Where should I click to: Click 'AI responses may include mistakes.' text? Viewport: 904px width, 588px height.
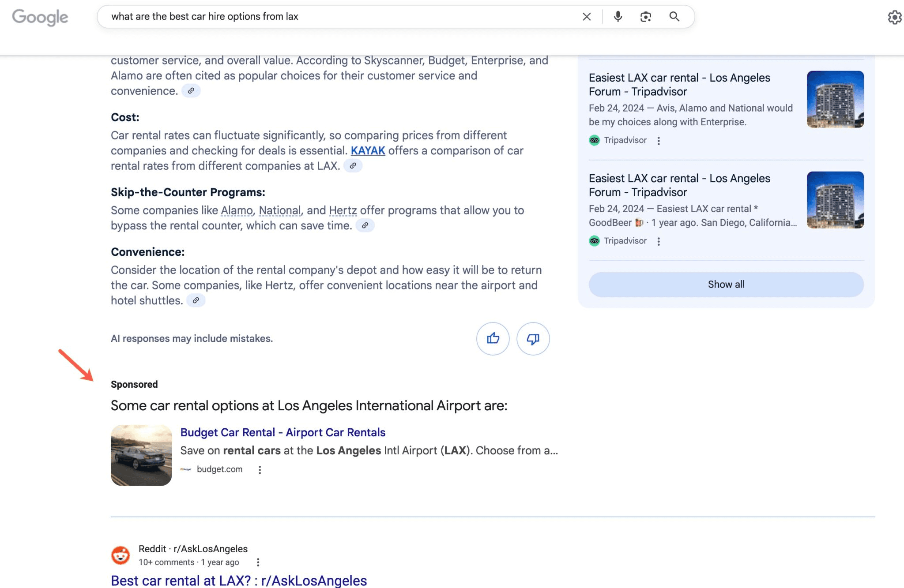(x=192, y=339)
